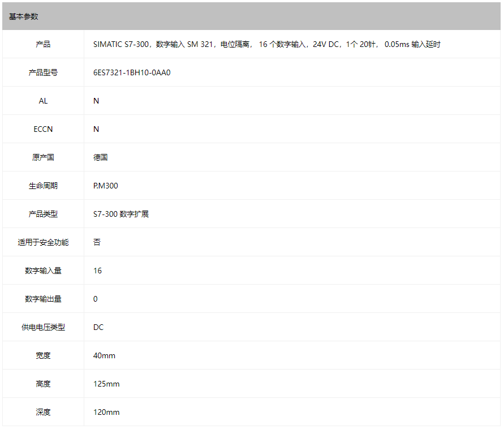This screenshot has height=429, width=504.
Task: Click the 40mm width value
Action: [104, 355]
